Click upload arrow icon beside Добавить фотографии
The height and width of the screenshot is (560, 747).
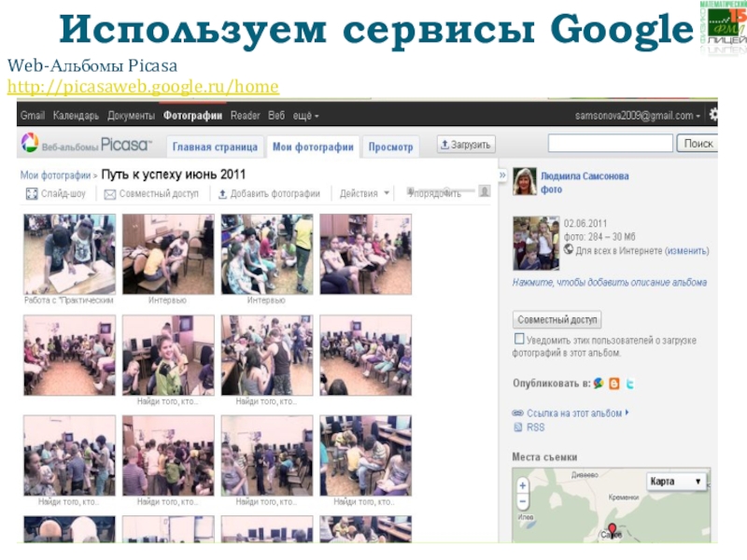222,194
